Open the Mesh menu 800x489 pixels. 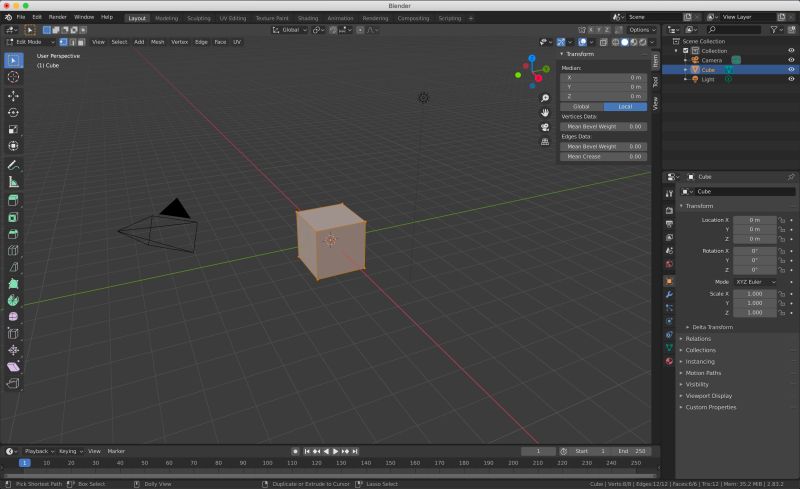coord(157,42)
